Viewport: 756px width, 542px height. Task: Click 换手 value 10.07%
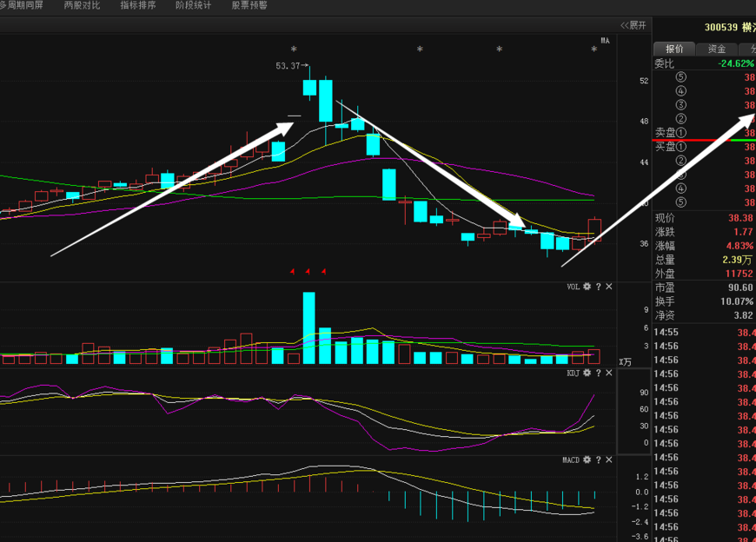(x=737, y=301)
